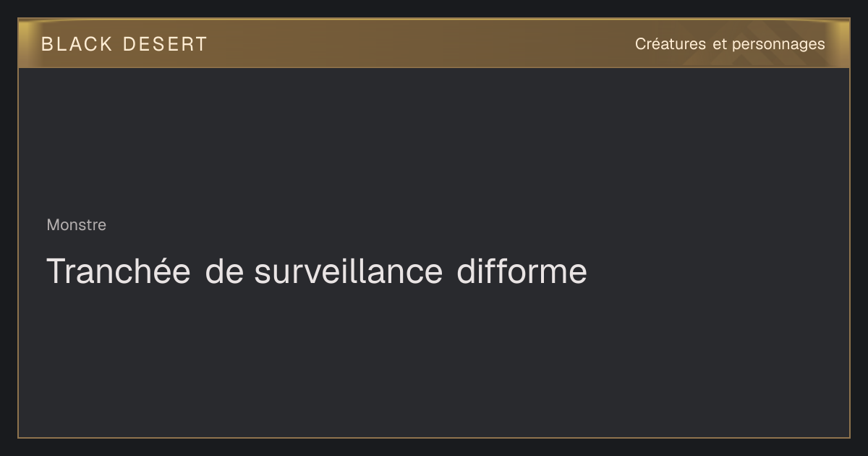The width and height of the screenshot is (868, 456).
Task: Click the word Tranchée in the title
Action: click(119, 271)
